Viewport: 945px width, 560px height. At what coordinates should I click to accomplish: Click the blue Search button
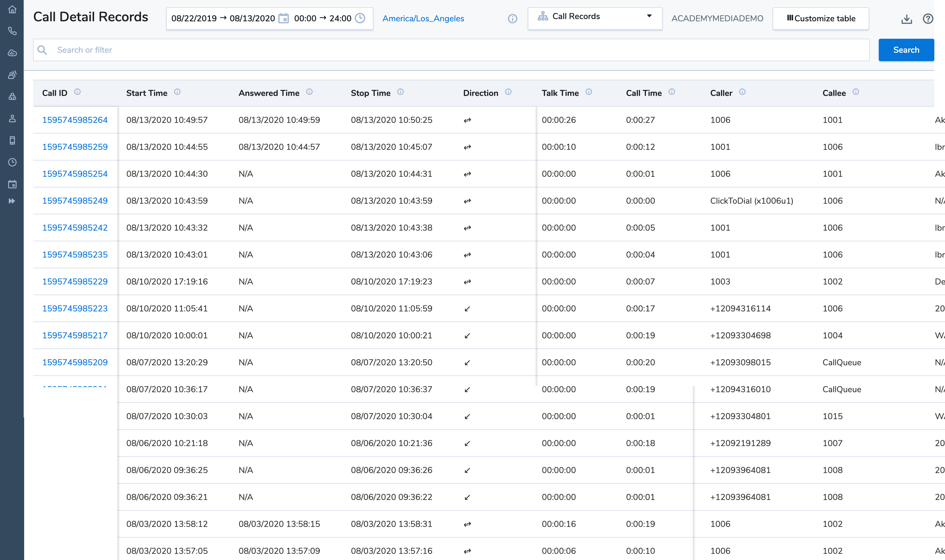tap(906, 50)
